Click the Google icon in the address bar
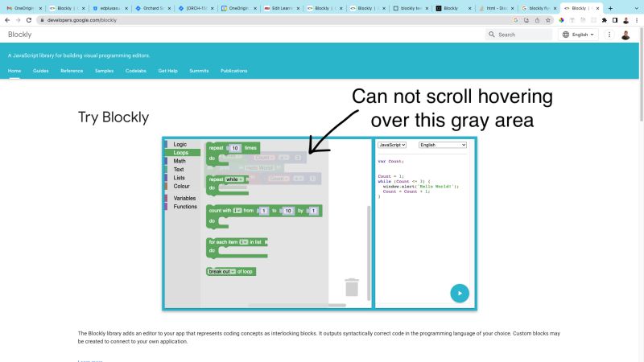 tap(515, 20)
